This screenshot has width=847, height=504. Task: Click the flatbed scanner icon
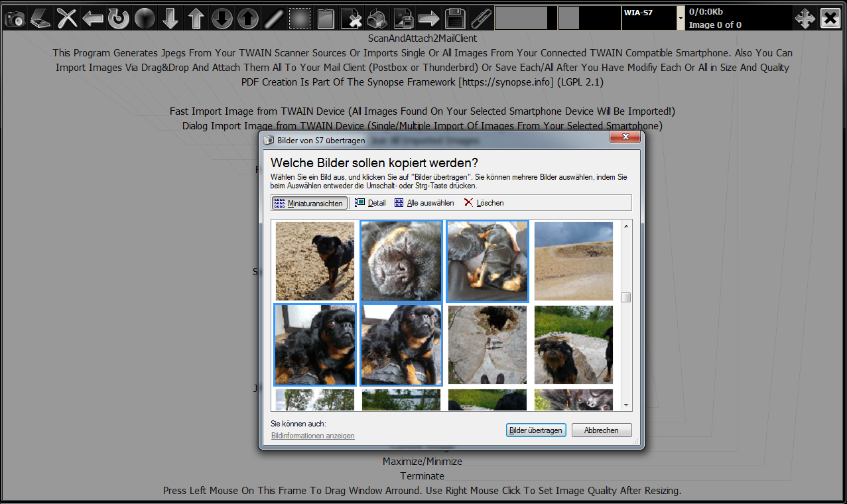coord(40,19)
